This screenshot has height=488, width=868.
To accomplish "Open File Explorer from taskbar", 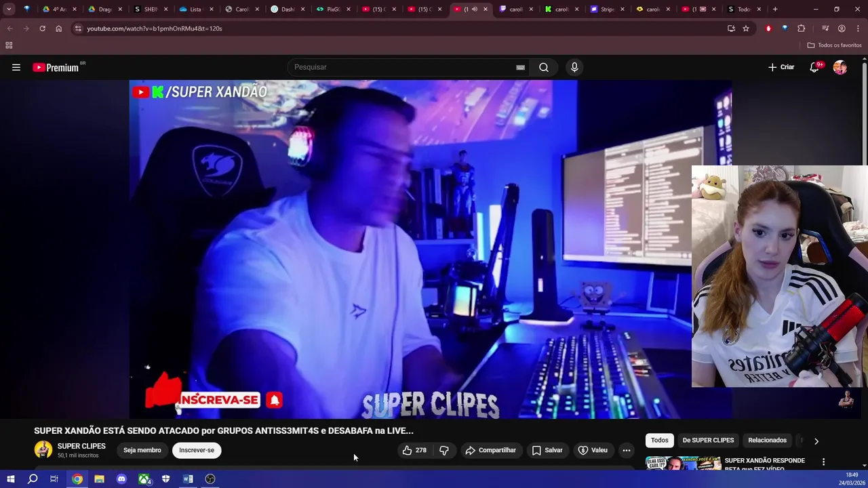I will (99, 479).
